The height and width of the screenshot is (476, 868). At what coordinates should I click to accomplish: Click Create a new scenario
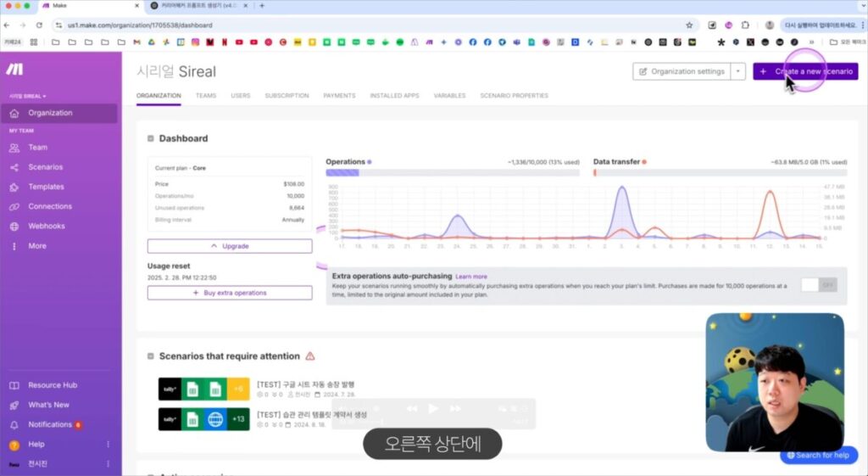[x=805, y=71]
